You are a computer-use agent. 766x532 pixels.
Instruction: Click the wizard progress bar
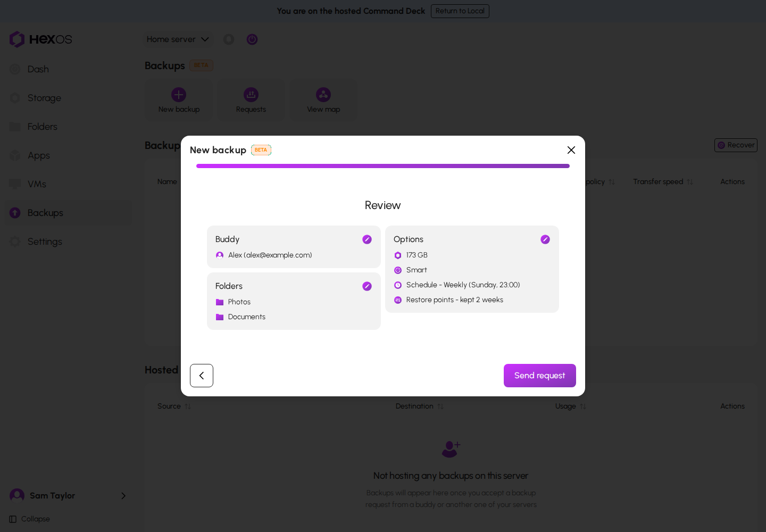coord(383,166)
